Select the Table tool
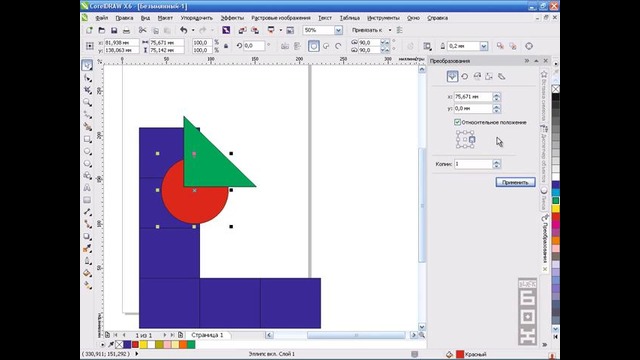Image resolution: width=640 pixels, height=360 pixels. (x=87, y=200)
